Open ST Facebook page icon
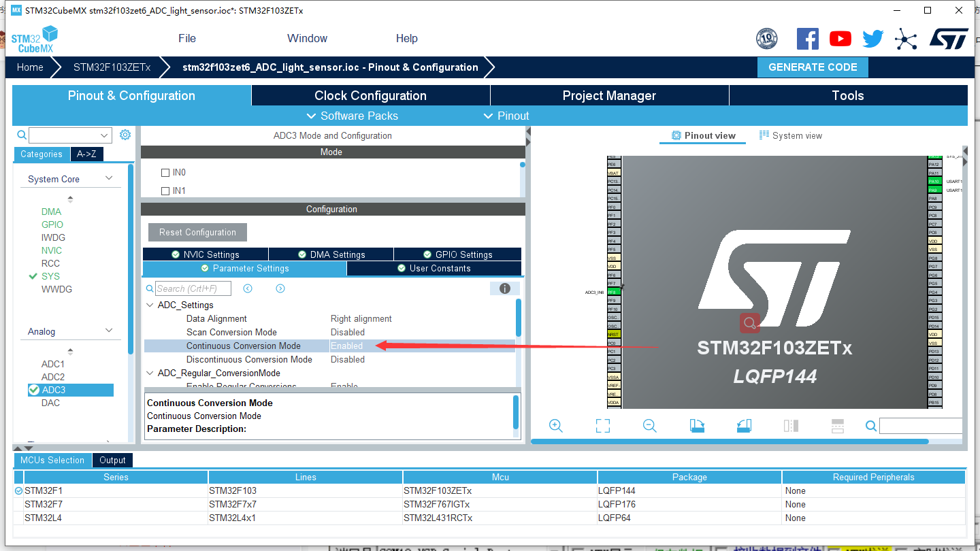This screenshot has height=551, width=980. tap(807, 39)
